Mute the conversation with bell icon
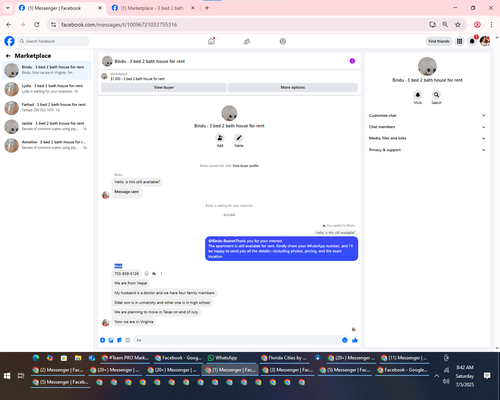500x400 pixels. pos(418,95)
